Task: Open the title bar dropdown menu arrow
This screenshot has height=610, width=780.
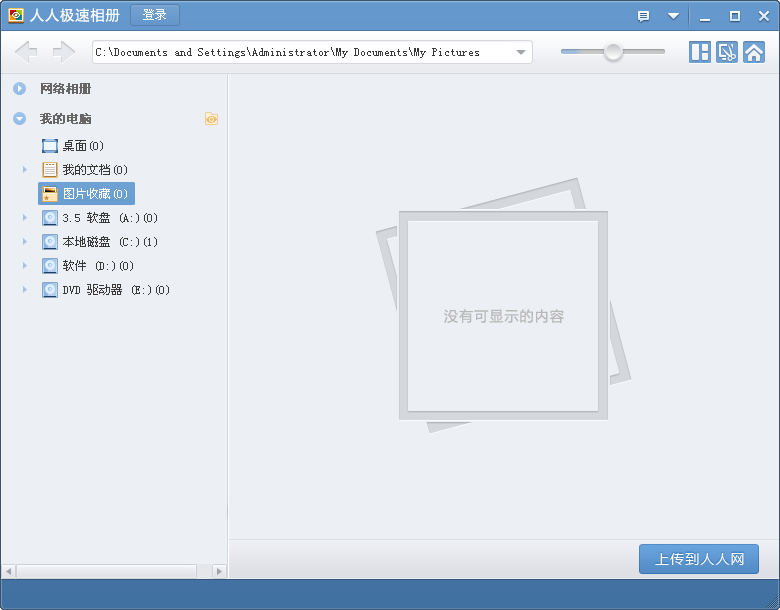Action: pos(673,16)
